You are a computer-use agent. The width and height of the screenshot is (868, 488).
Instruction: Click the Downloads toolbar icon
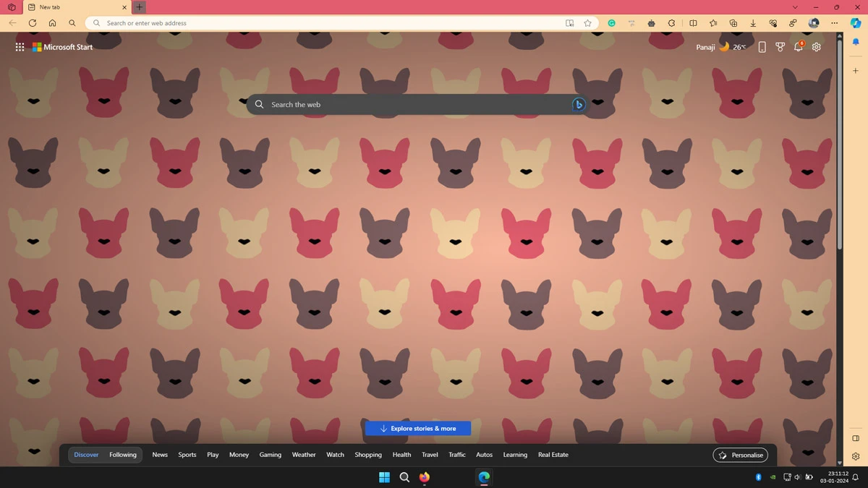click(x=753, y=23)
